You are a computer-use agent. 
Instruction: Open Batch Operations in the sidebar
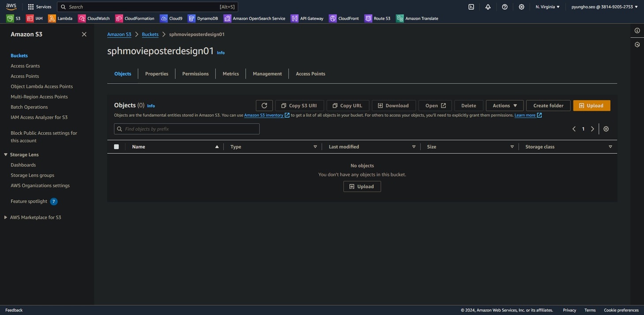(x=29, y=107)
